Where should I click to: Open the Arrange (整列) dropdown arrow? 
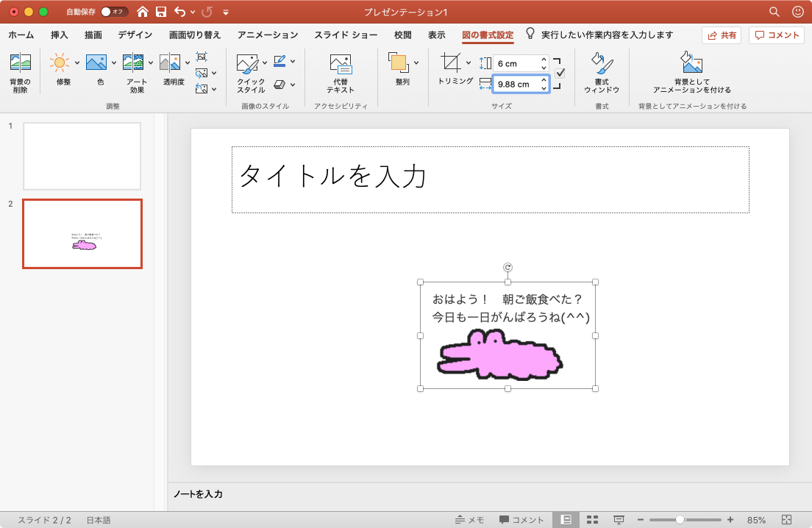click(416, 63)
